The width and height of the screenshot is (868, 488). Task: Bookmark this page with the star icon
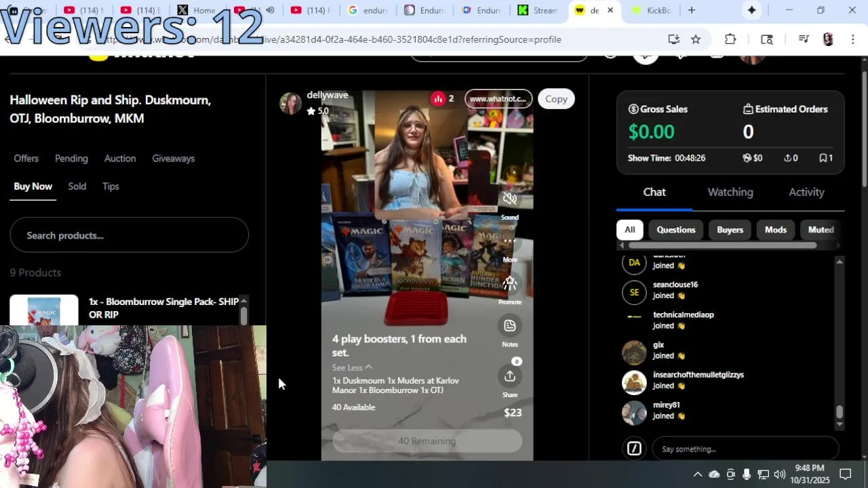click(x=696, y=39)
